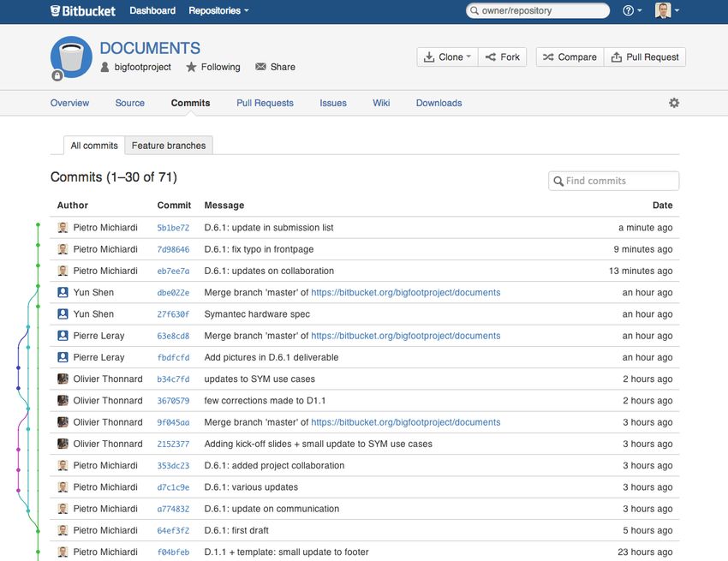The image size is (728, 561).
Task: Expand the help menu dropdown arrow
Action: (x=640, y=10)
